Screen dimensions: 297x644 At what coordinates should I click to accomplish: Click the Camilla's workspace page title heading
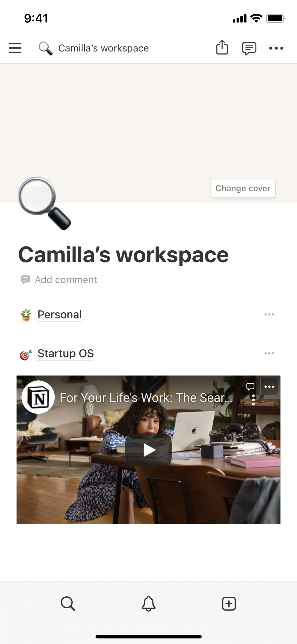click(124, 255)
